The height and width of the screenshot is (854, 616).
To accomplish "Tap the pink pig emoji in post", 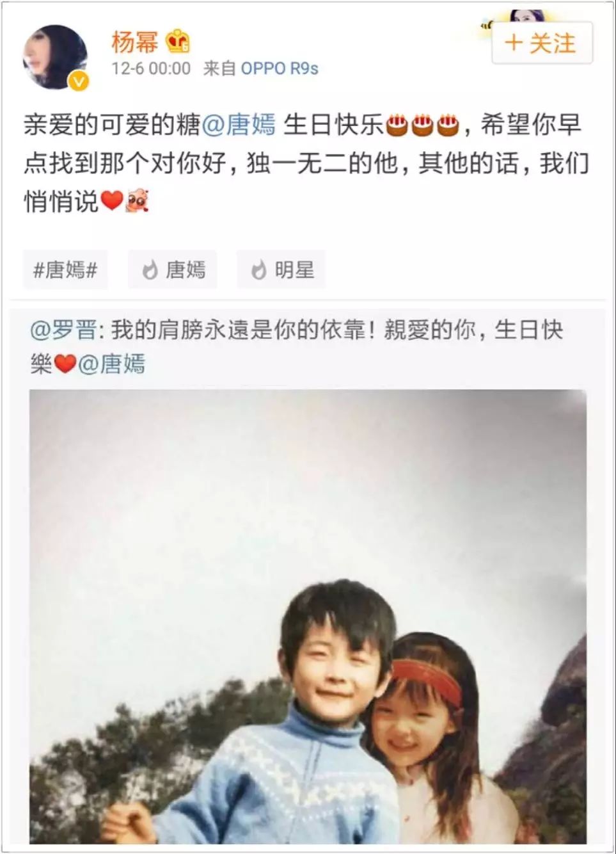I will [x=137, y=201].
